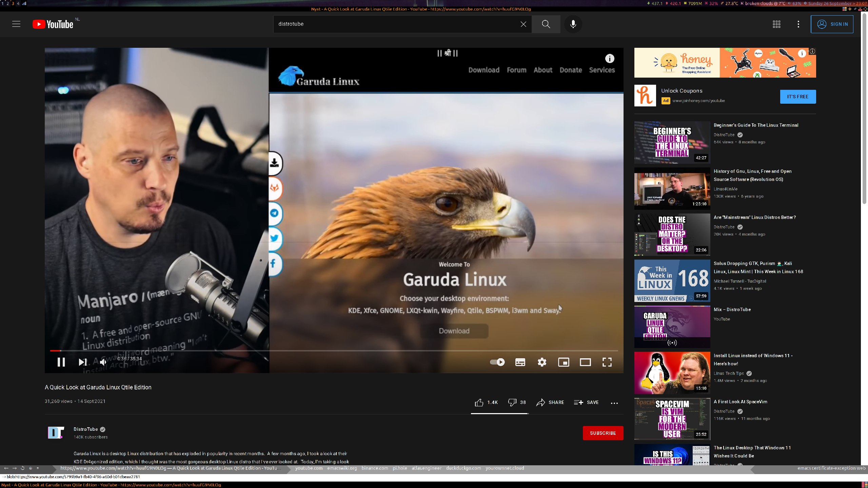868x488 pixels.
Task: Switch to binance.com tab in Nyxt
Action: tap(375, 468)
